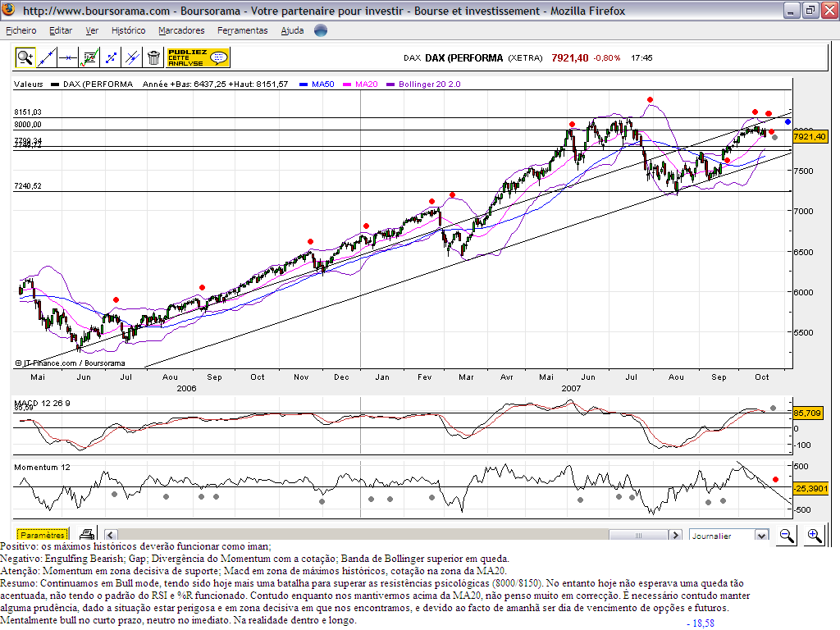Image resolution: width=840 pixels, height=630 pixels.
Task: Select the parallel channel line tool
Action: coord(132,57)
